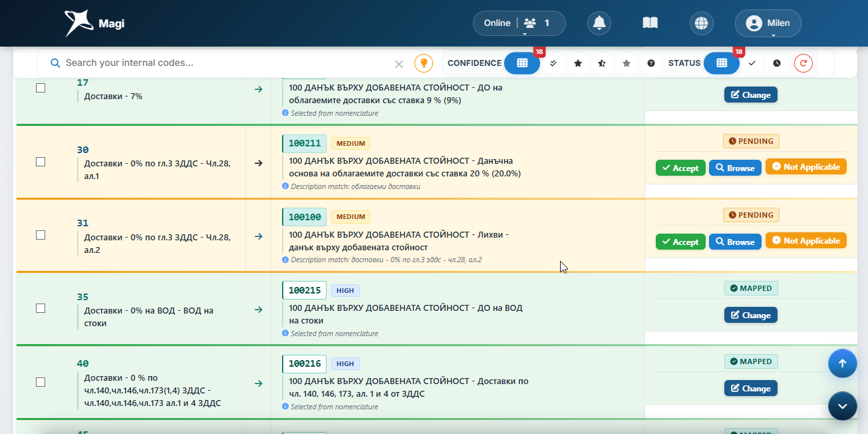Image resolution: width=868 pixels, height=434 pixels.
Task: Click the MEDIUM tag beside 100100
Action: point(351,216)
